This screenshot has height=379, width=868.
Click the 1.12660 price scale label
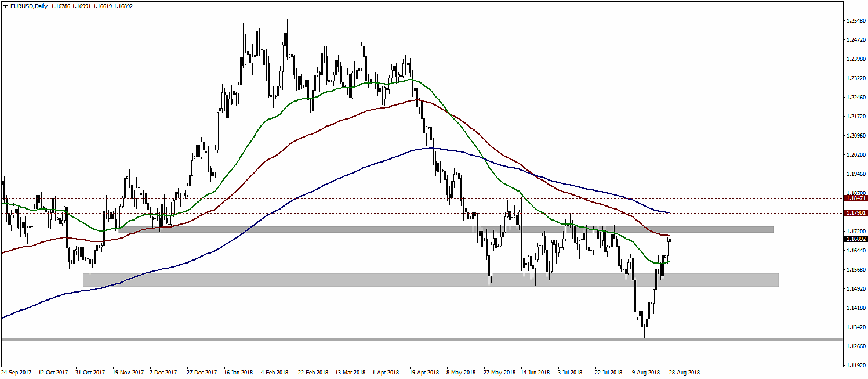point(856,346)
